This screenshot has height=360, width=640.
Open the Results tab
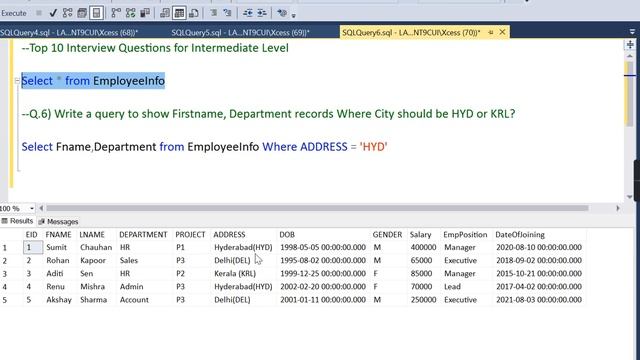(17, 221)
